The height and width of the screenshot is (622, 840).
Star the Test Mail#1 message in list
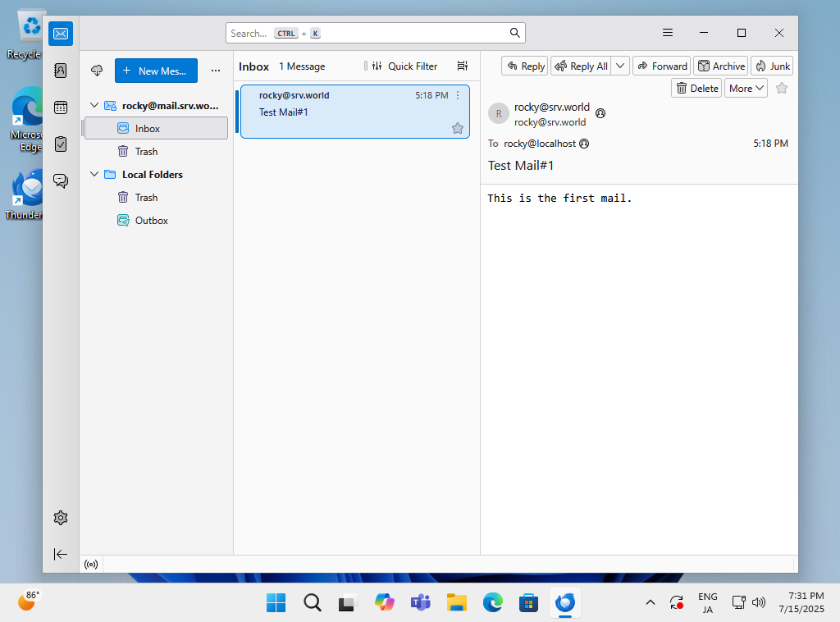(x=458, y=128)
